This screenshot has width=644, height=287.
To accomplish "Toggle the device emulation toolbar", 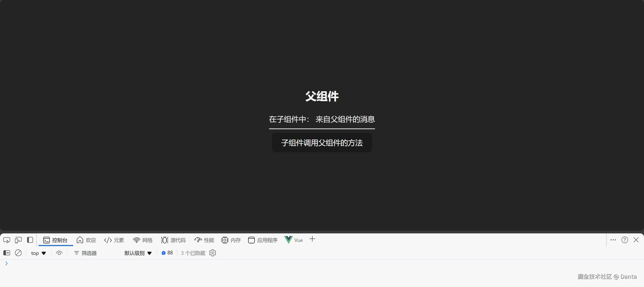I will [18, 240].
